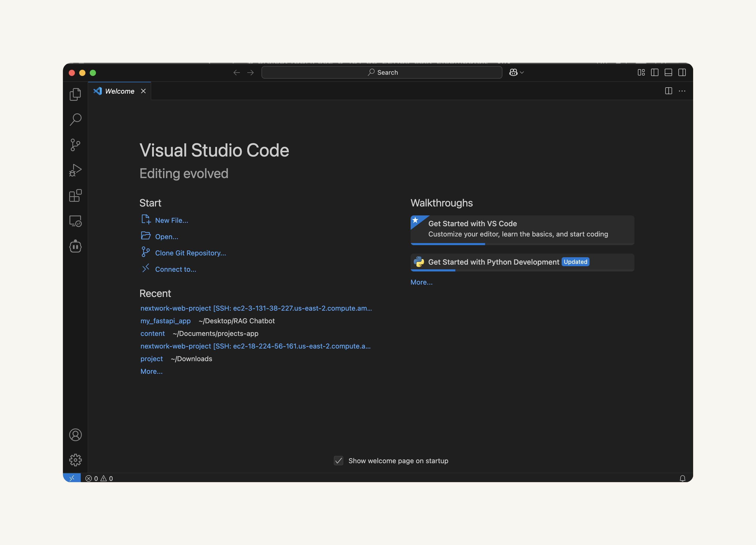Open recent nextwork-web-project ec2-18-224-56-161
This screenshot has width=756, height=545.
(x=255, y=346)
